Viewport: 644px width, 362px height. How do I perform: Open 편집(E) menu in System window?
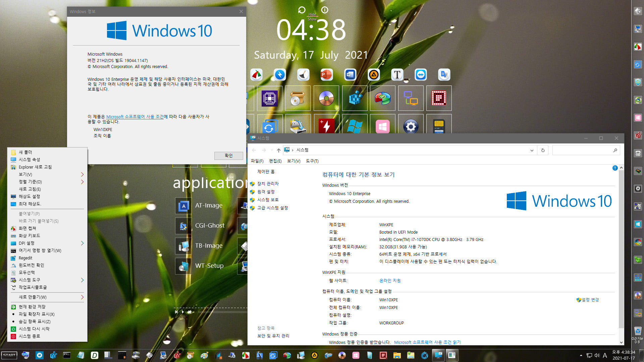point(275,161)
